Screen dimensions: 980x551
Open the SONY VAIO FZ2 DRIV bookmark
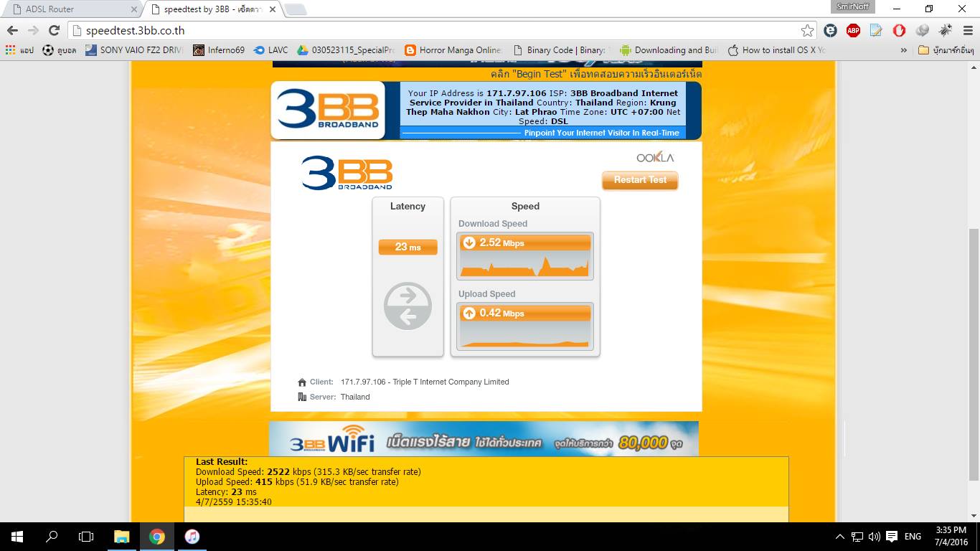coord(134,50)
